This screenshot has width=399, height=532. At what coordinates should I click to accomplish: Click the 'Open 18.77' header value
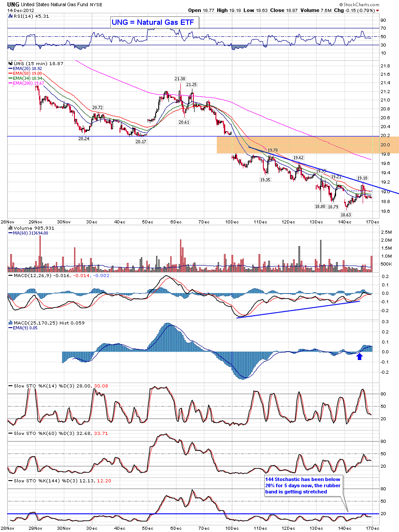(x=201, y=10)
